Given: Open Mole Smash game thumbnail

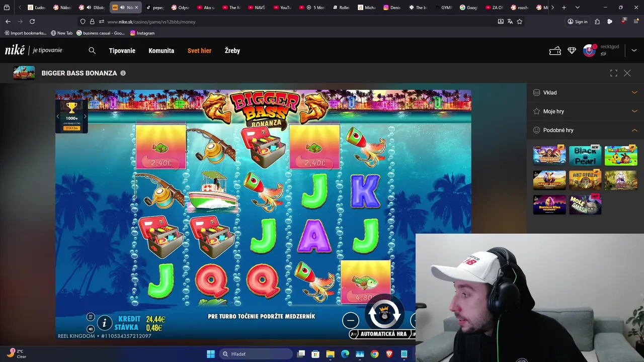Looking at the screenshot, I should (585, 205).
